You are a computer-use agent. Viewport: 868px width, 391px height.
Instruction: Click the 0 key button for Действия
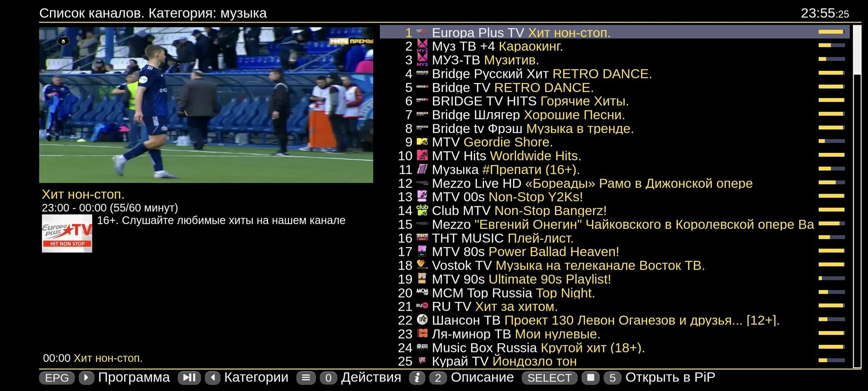329,378
